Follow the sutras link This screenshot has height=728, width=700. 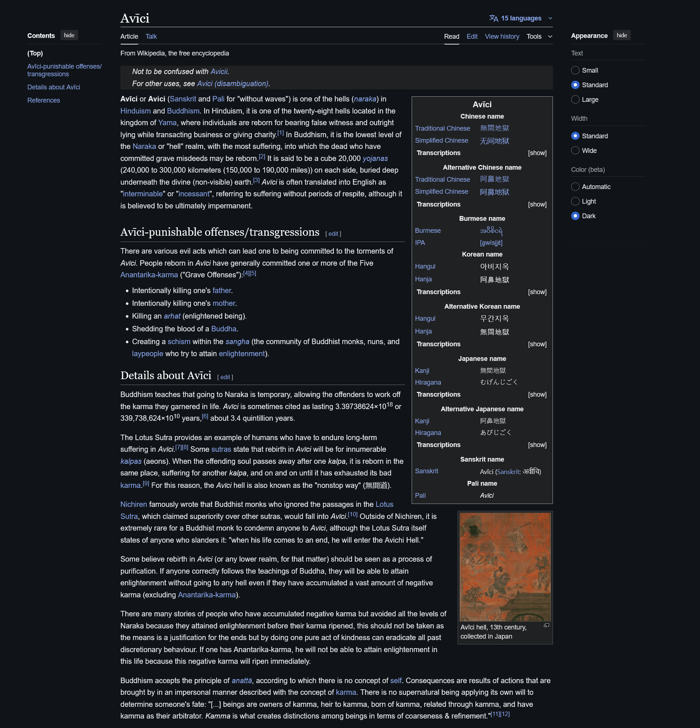221,450
